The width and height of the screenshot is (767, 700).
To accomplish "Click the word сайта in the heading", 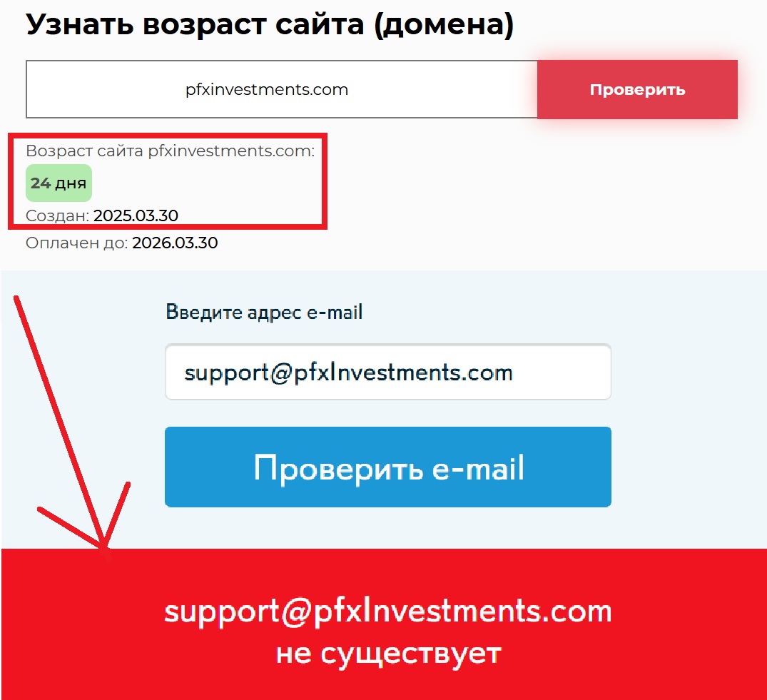I will pyautogui.click(x=320, y=24).
